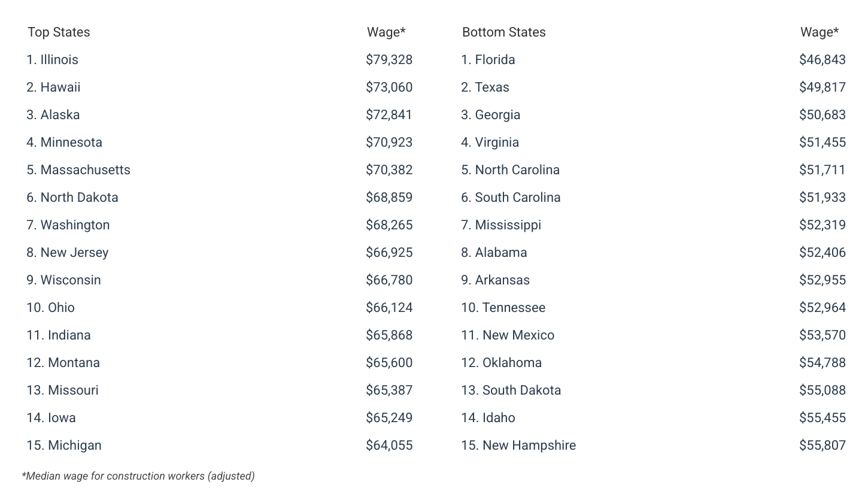This screenshot has height=494, width=868.
Task: Click New Hampshire in the bottom list
Action: pyautogui.click(x=518, y=445)
